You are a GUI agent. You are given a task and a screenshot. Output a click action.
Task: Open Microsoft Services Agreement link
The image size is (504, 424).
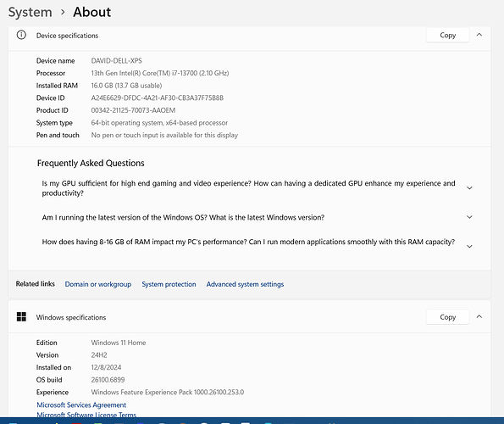pyautogui.click(x=81, y=405)
